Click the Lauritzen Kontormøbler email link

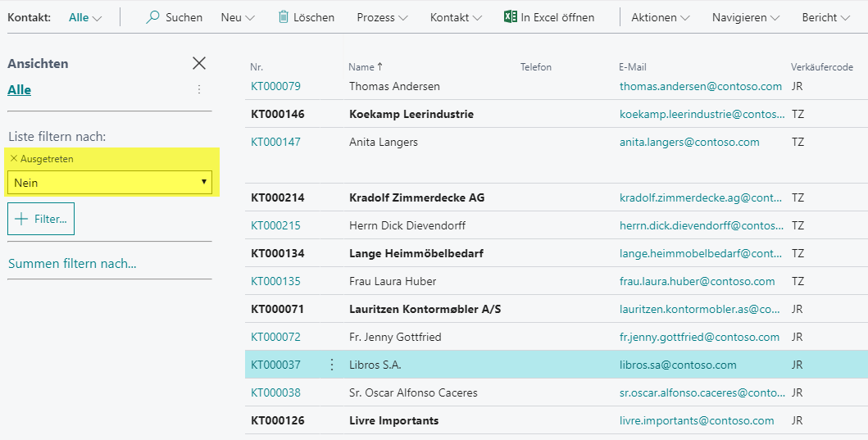[x=700, y=310]
